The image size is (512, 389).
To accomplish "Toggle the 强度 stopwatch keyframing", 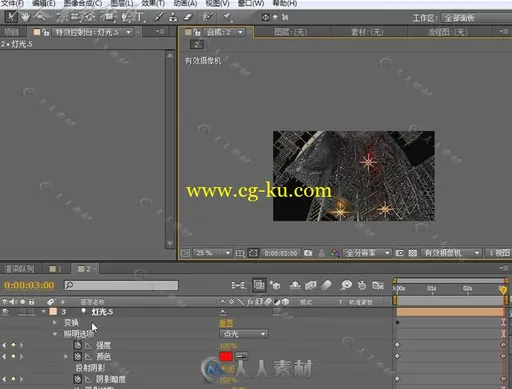I will 77,345.
